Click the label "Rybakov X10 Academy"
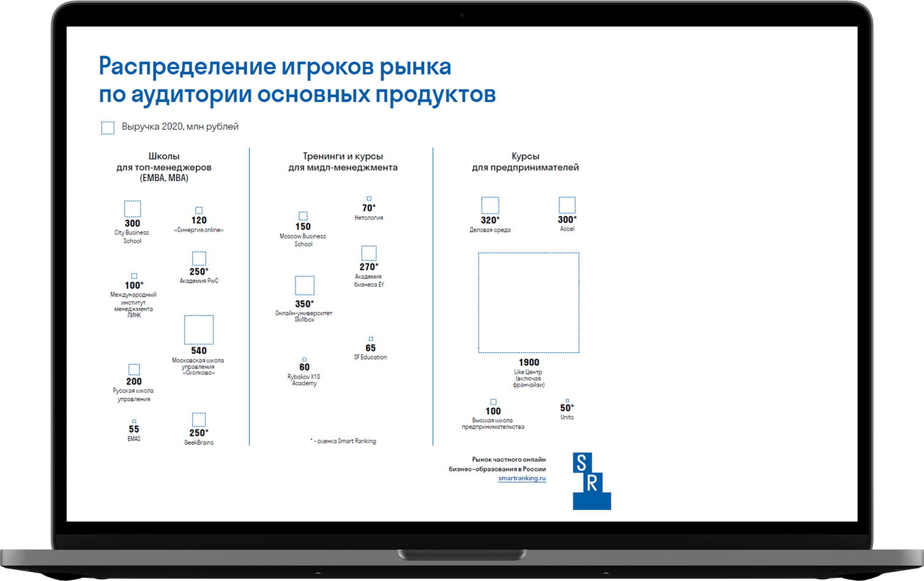 click(x=304, y=380)
